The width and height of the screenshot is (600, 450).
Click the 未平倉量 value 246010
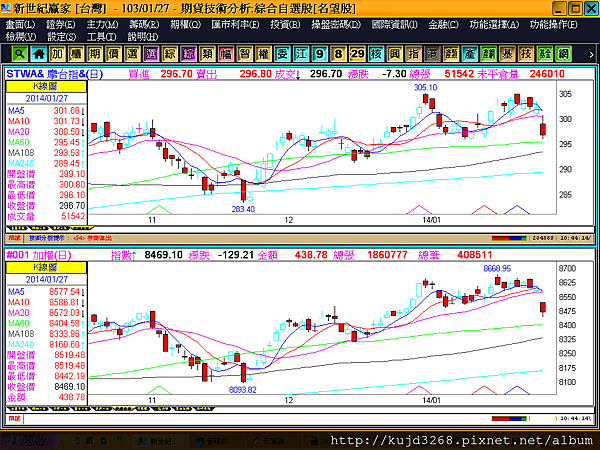click(547, 74)
